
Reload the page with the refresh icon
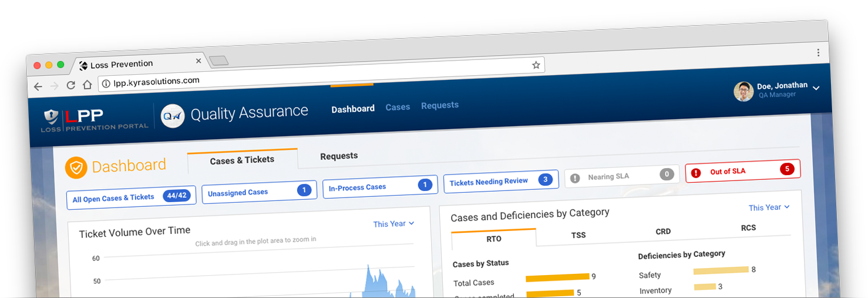pyautogui.click(x=70, y=85)
